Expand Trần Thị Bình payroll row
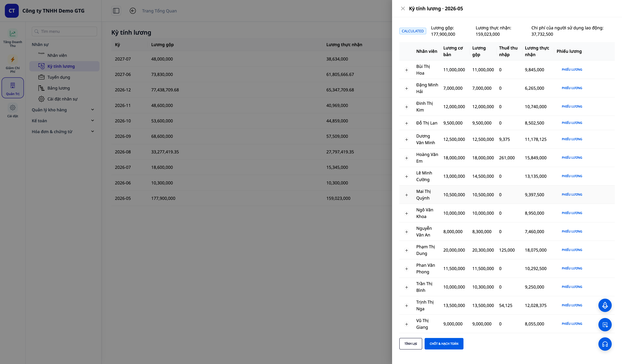 pyautogui.click(x=406, y=287)
